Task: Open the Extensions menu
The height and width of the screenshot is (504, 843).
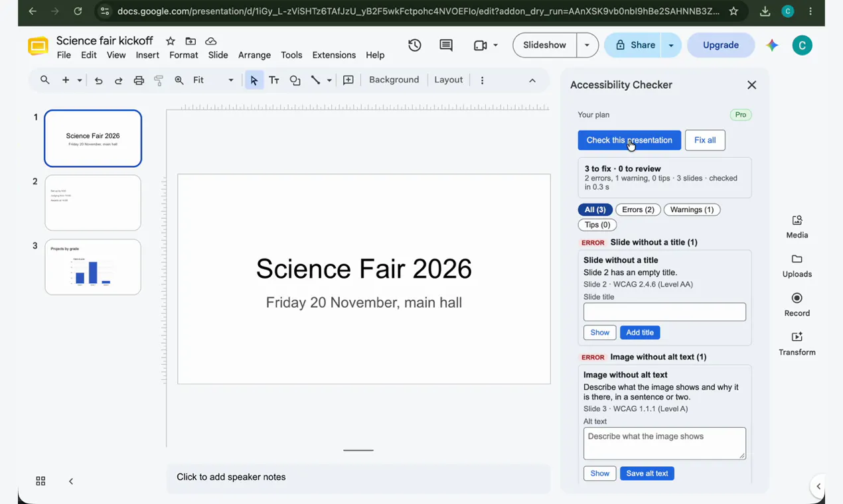Action: click(x=334, y=55)
